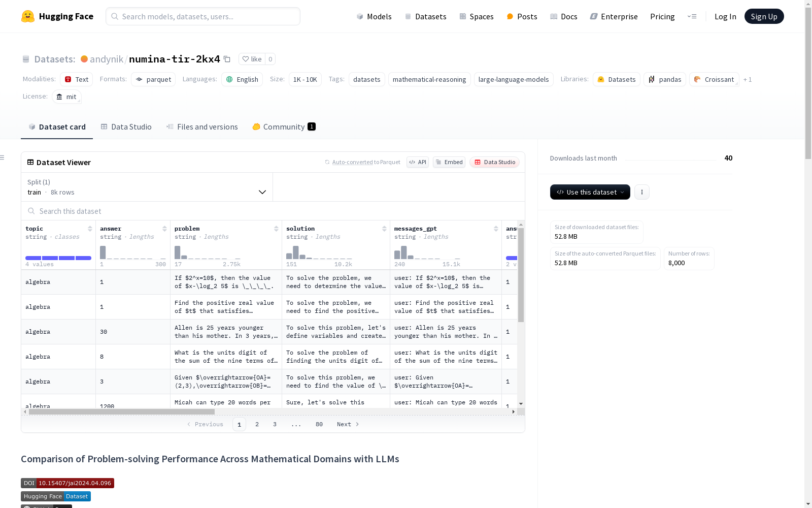
Task: Click the Datasets database icon beside the title
Action: (26, 59)
